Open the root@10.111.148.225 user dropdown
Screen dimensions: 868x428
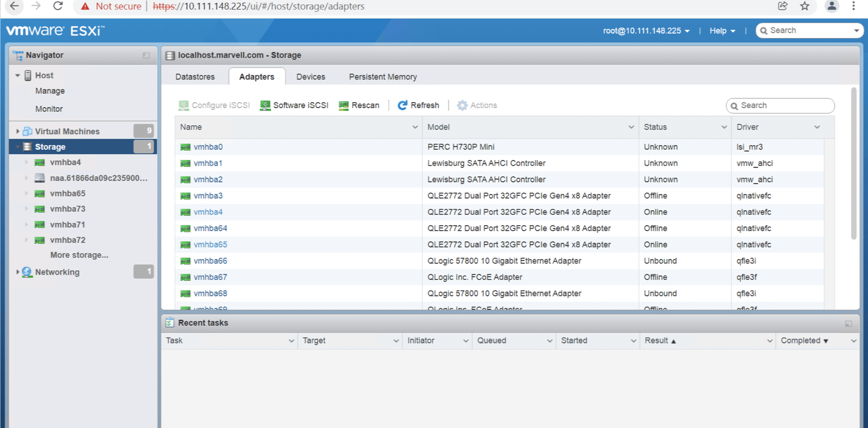(646, 30)
